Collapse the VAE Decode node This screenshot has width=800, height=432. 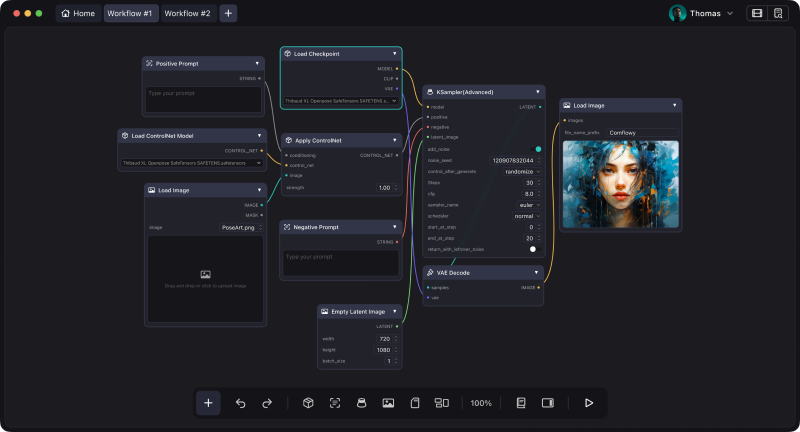(x=536, y=272)
